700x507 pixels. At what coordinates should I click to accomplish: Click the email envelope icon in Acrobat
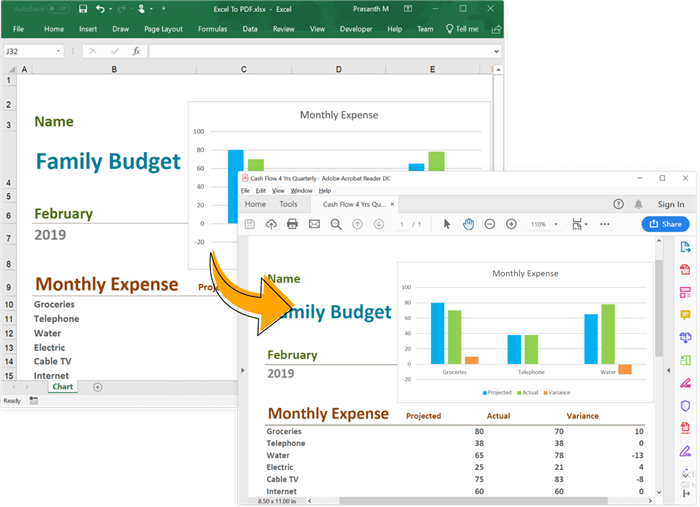tap(314, 224)
